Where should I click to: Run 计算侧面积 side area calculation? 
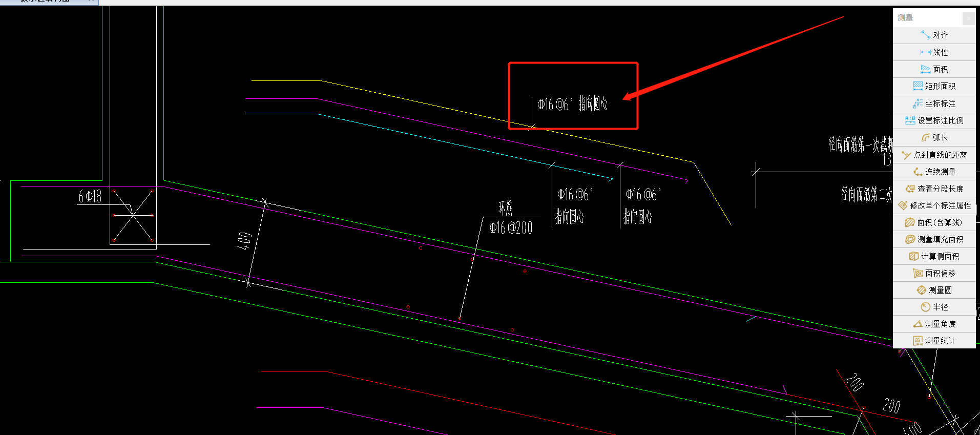tap(934, 256)
